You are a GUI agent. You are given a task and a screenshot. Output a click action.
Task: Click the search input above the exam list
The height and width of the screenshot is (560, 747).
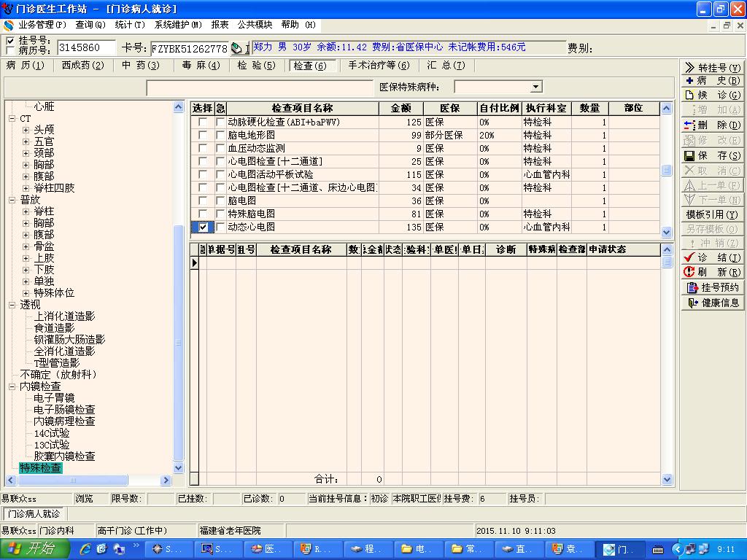[x=260, y=87]
